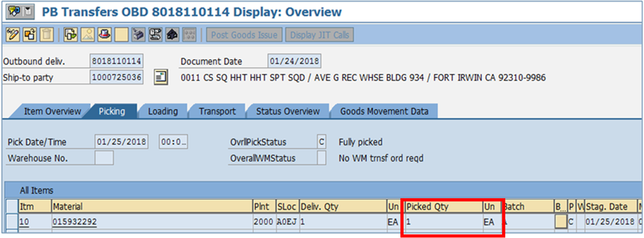Click the top hat header details icon
The image size is (644, 238).
(104, 35)
